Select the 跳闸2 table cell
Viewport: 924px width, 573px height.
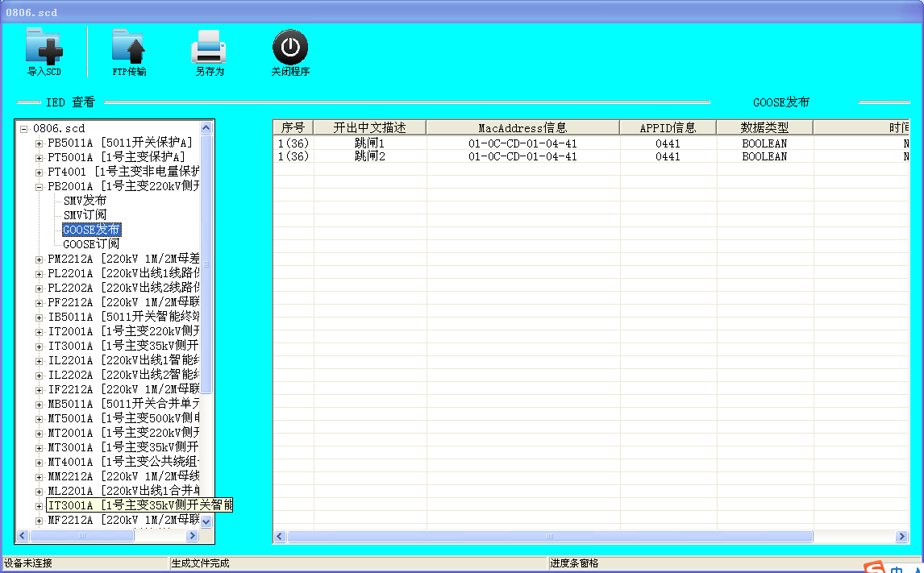(x=369, y=156)
